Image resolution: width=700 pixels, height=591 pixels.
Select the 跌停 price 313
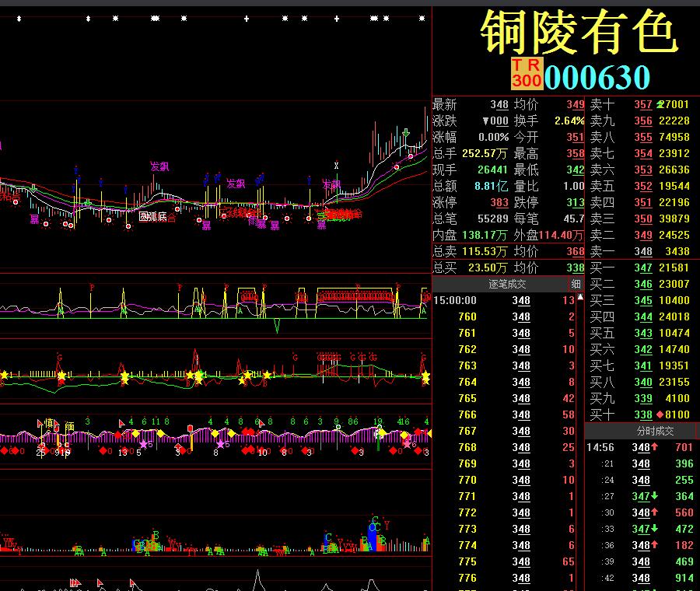(x=576, y=203)
